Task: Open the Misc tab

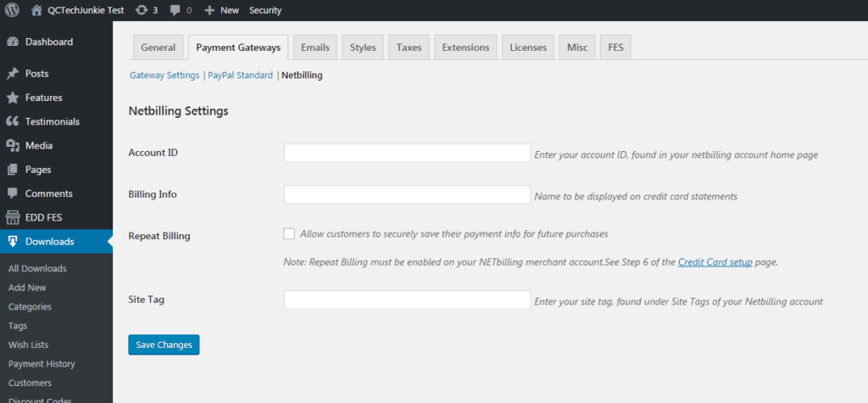Action: click(577, 48)
